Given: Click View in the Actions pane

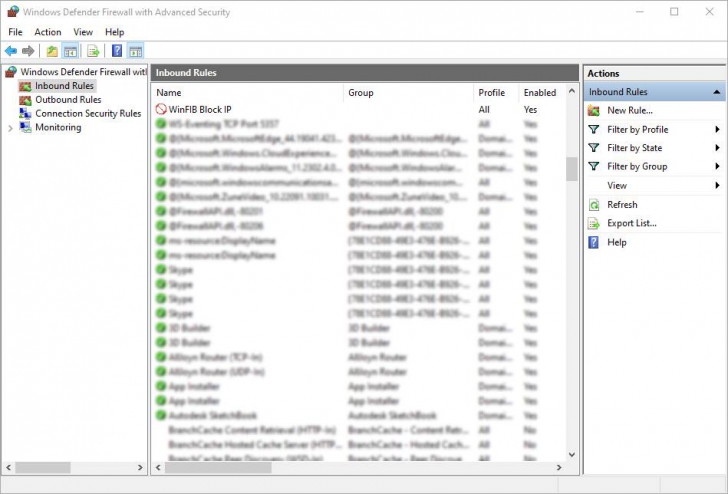Looking at the screenshot, I should click(x=617, y=185).
